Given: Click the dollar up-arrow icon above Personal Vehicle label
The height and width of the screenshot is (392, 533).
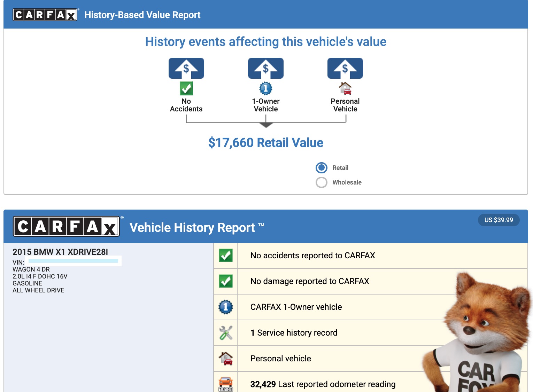Looking at the screenshot, I should coord(345,68).
